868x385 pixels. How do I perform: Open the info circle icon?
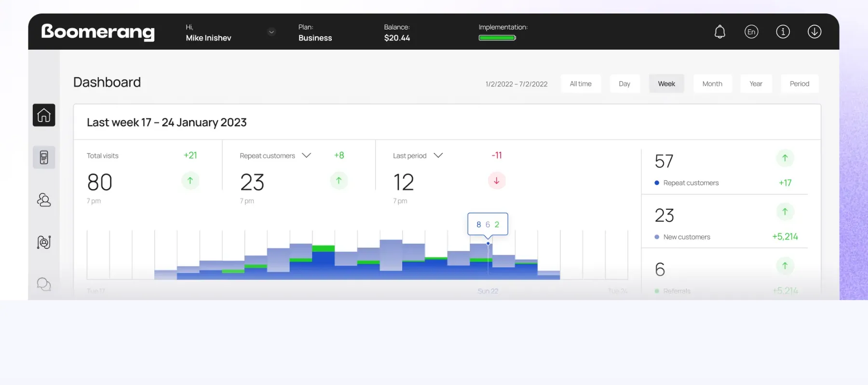783,32
